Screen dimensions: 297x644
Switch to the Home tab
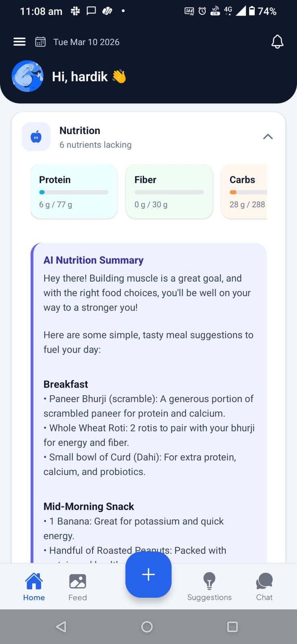point(34,586)
